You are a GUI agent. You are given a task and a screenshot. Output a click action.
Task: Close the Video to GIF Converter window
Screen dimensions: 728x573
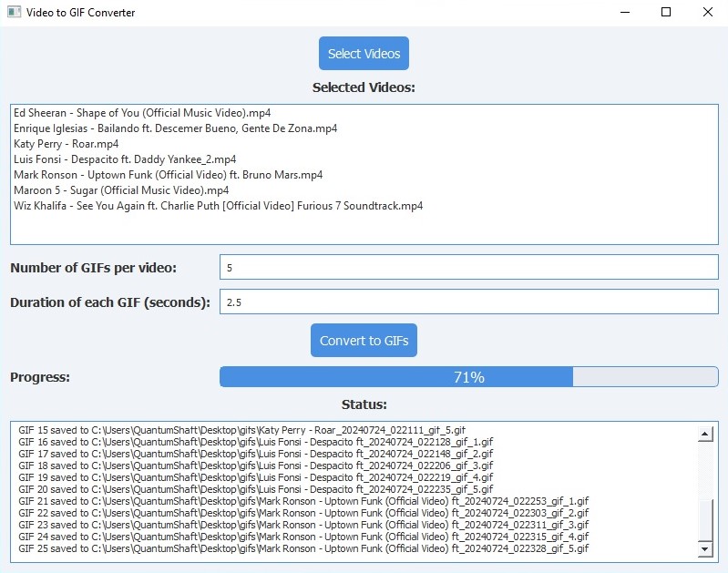[x=707, y=12]
